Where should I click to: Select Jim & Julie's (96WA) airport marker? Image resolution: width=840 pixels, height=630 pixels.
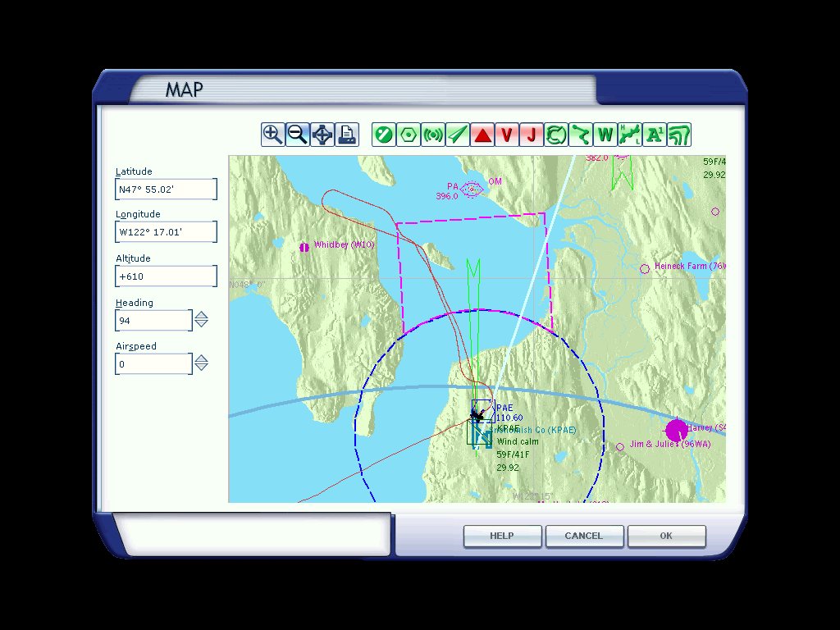(x=620, y=447)
